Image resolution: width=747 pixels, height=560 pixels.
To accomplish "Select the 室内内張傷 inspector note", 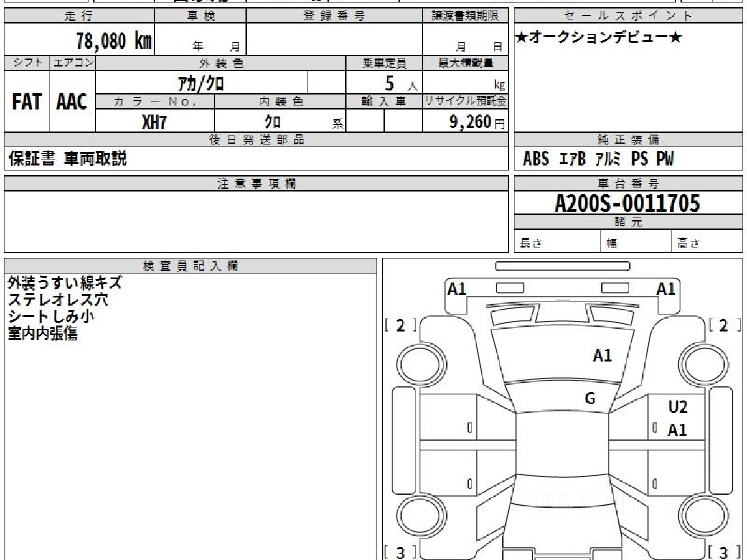I will [42, 334].
